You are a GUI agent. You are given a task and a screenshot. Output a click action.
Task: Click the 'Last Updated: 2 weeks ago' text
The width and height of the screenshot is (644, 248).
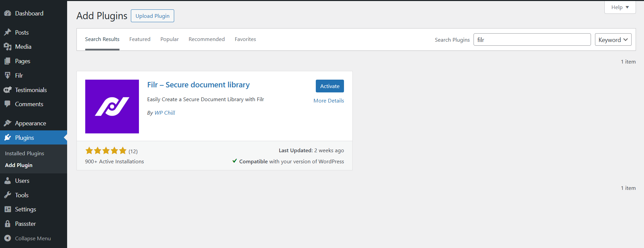point(311,150)
